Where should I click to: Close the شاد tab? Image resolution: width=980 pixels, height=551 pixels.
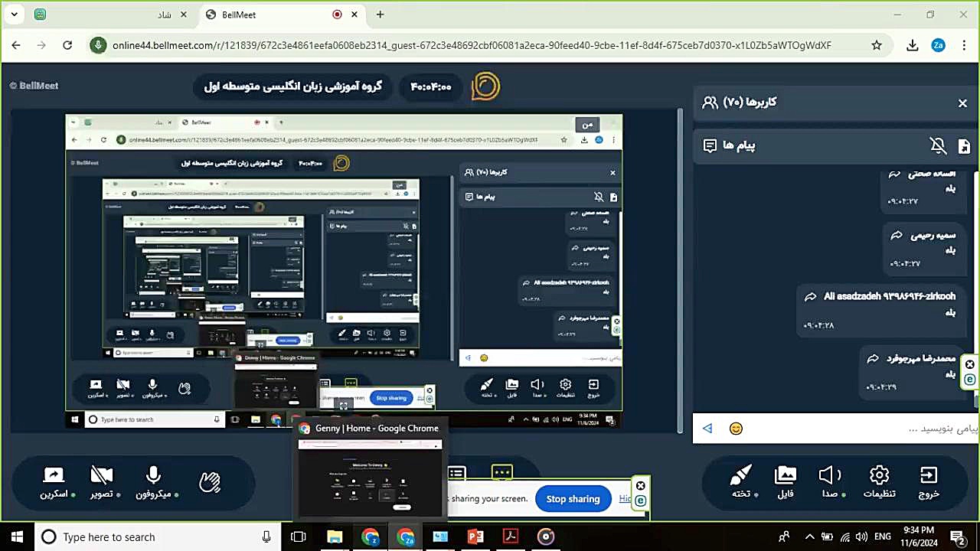184,15
